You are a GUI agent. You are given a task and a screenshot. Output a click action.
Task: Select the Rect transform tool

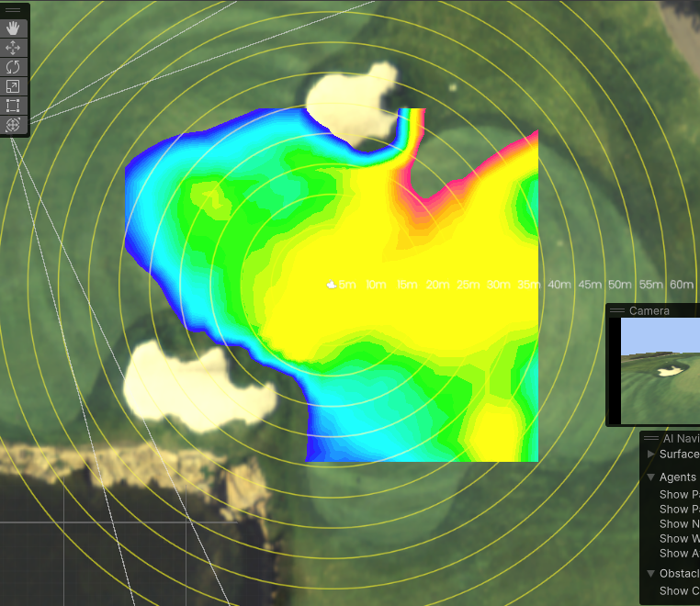(13, 106)
